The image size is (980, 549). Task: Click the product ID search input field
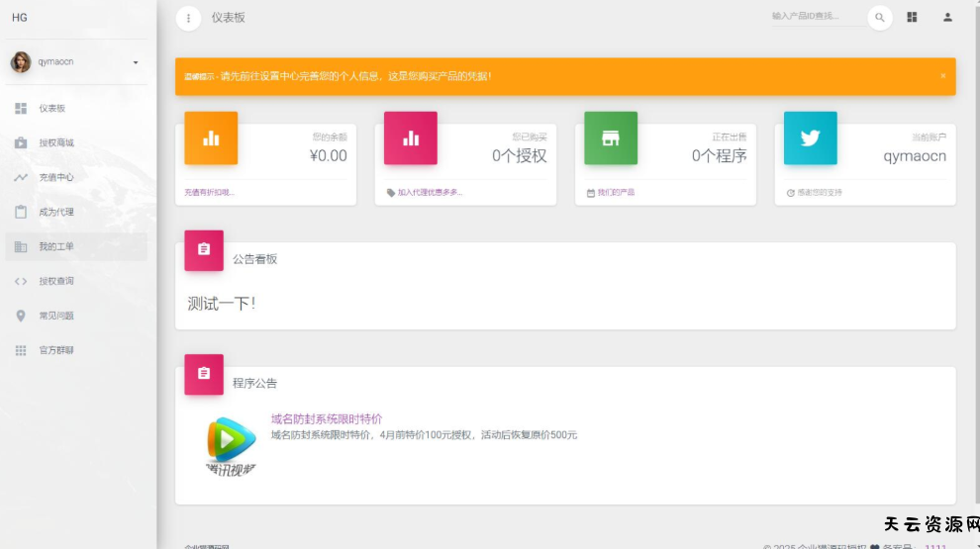(x=816, y=17)
